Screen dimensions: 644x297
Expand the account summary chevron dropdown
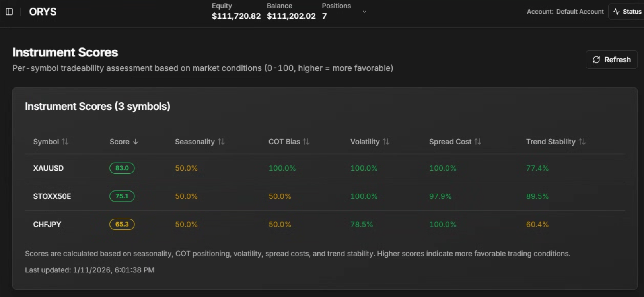point(364,12)
